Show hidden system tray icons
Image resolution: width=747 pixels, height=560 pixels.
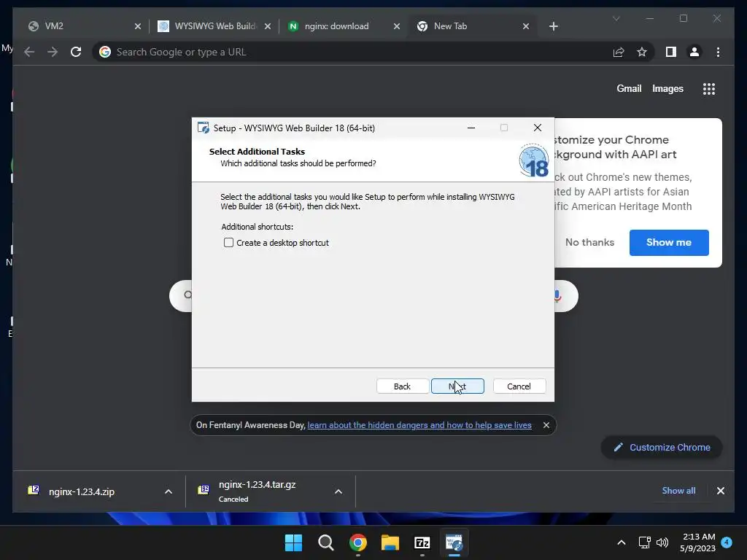622,542
